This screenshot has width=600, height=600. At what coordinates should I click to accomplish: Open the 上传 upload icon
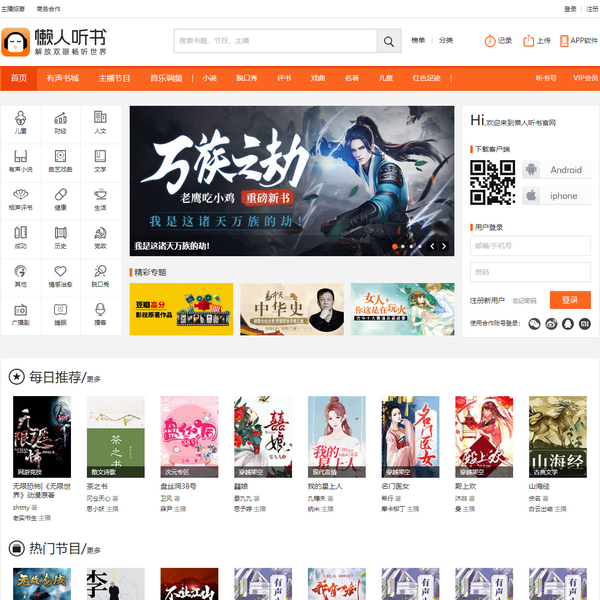pos(530,41)
